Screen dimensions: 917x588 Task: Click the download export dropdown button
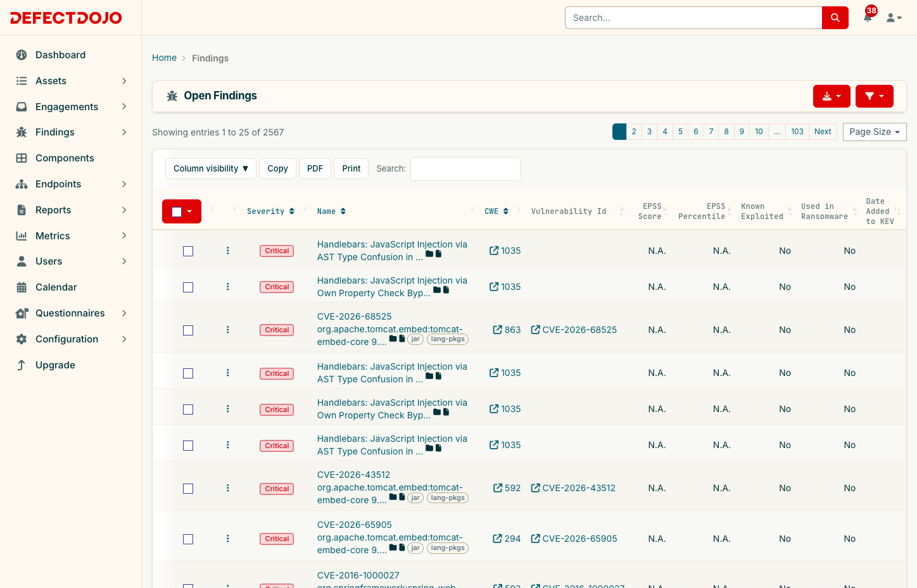point(832,96)
